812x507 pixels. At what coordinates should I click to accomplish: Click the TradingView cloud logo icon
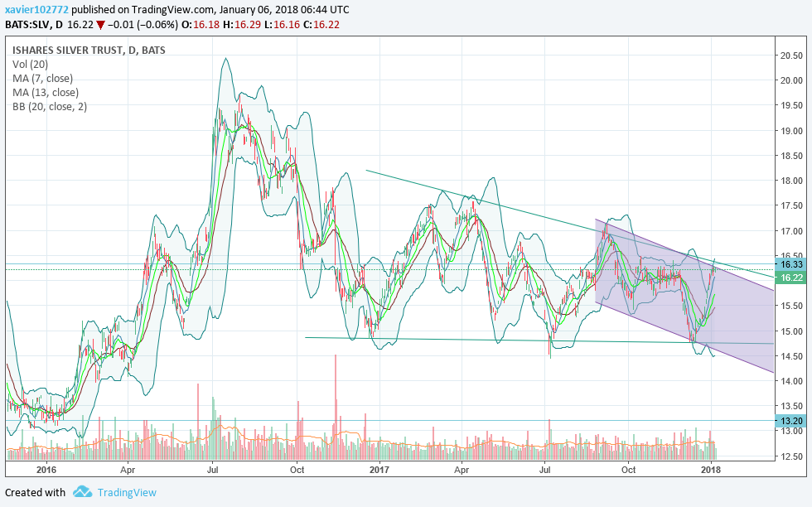(x=82, y=492)
